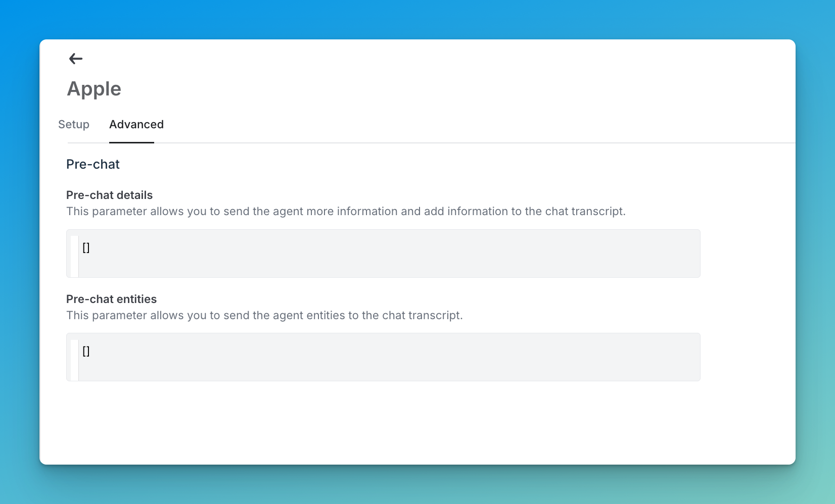Click the Pre-chat section heading
The image size is (835, 504).
click(x=93, y=164)
